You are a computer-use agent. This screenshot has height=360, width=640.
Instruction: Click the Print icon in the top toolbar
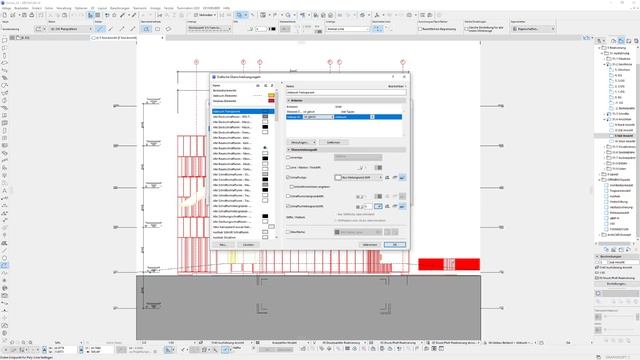[31, 15]
